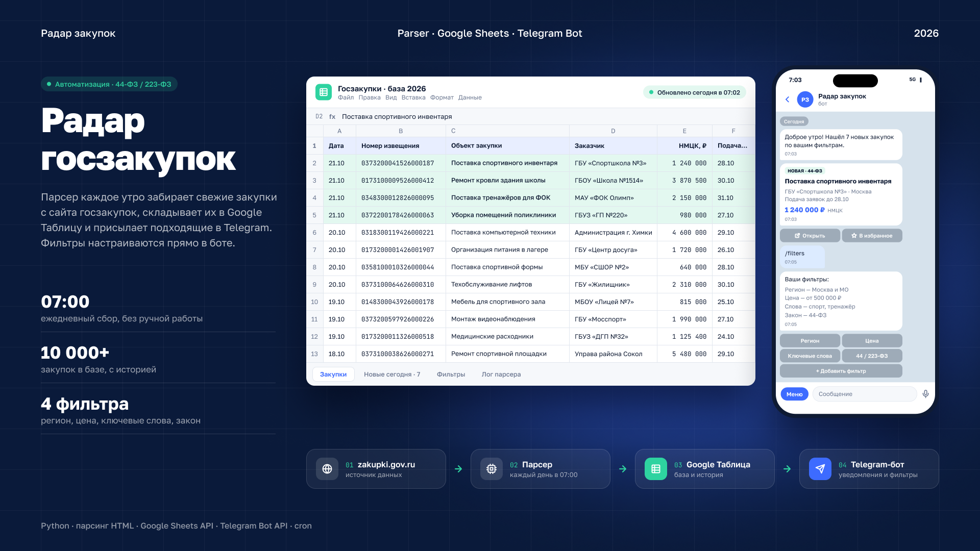Click the НМЦК, ₽ column header cell
Image resolution: width=980 pixels, height=551 pixels.
click(684, 146)
